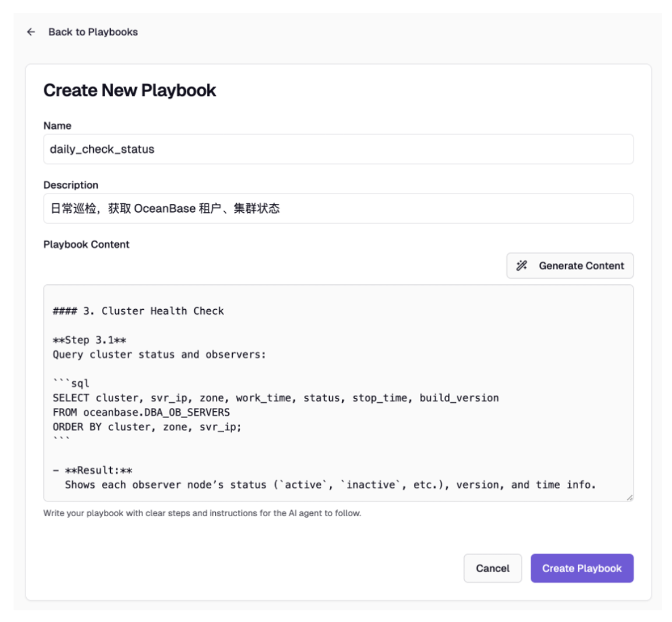
Task: Click the Generate Content button
Action: click(x=569, y=266)
